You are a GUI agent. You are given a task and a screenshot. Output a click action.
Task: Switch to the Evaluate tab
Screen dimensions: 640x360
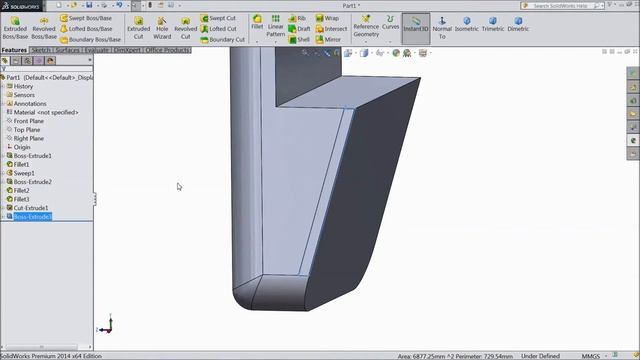point(97,50)
